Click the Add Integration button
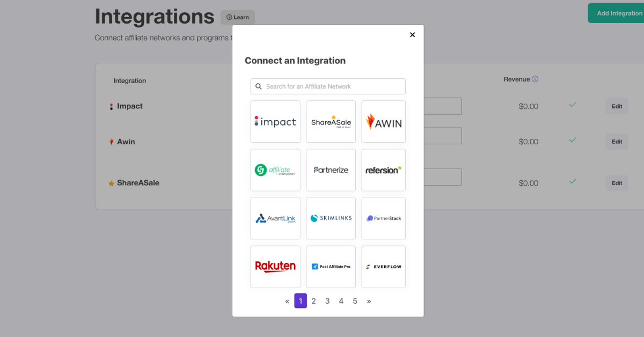This screenshot has height=337, width=644. (x=616, y=13)
